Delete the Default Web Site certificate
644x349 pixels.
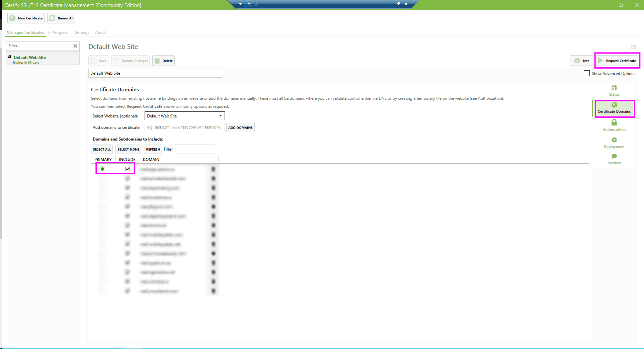pyautogui.click(x=163, y=61)
